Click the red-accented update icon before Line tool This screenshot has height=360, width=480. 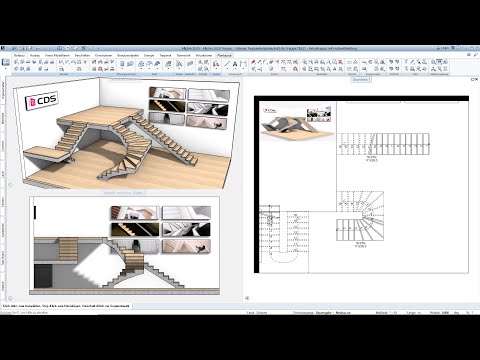pos(216,63)
